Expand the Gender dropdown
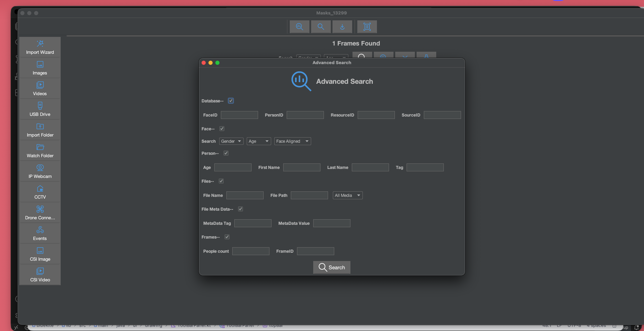This screenshot has height=331, width=644. pos(231,141)
